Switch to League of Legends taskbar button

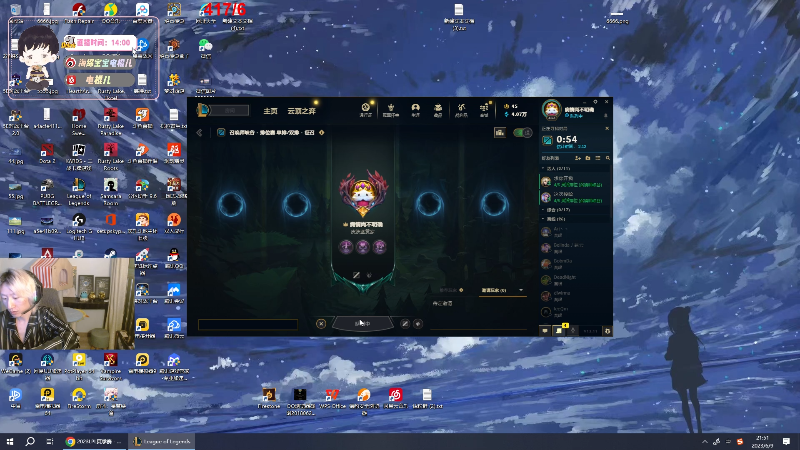click(x=162, y=441)
